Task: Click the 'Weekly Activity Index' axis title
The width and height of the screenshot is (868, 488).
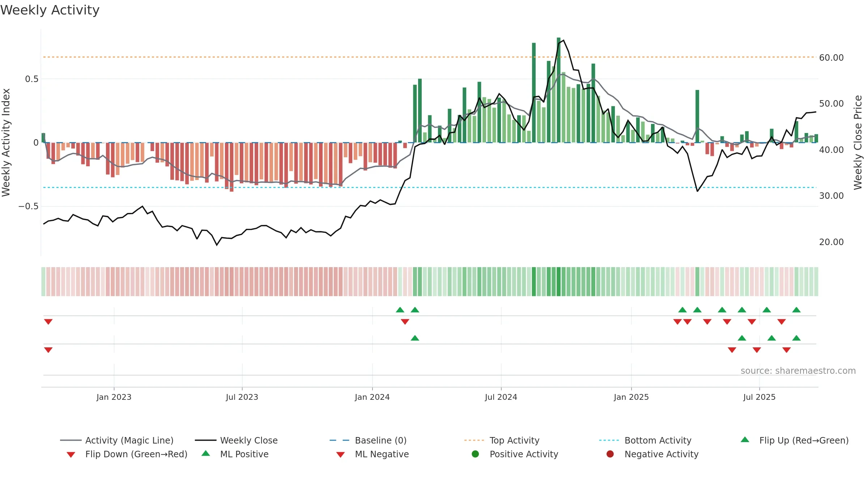Action: point(6,142)
